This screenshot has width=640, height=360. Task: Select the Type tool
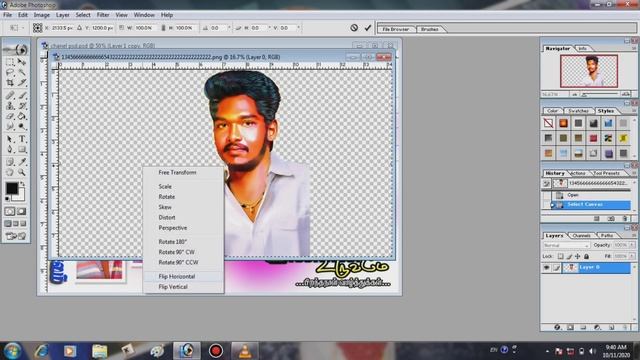point(22,139)
